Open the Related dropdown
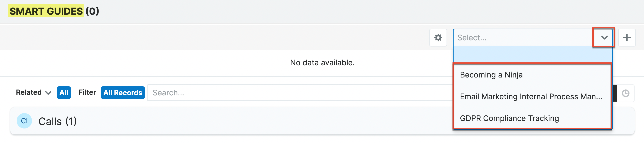Viewport: 644px width, 143px height. click(29, 92)
